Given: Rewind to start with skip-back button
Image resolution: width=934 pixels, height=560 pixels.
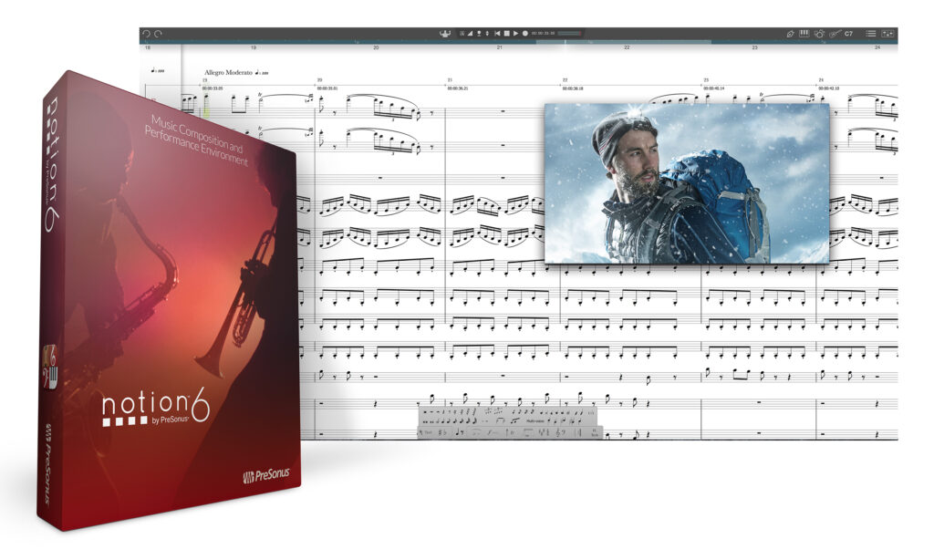Looking at the screenshot, I should click(x=497, y=34).
